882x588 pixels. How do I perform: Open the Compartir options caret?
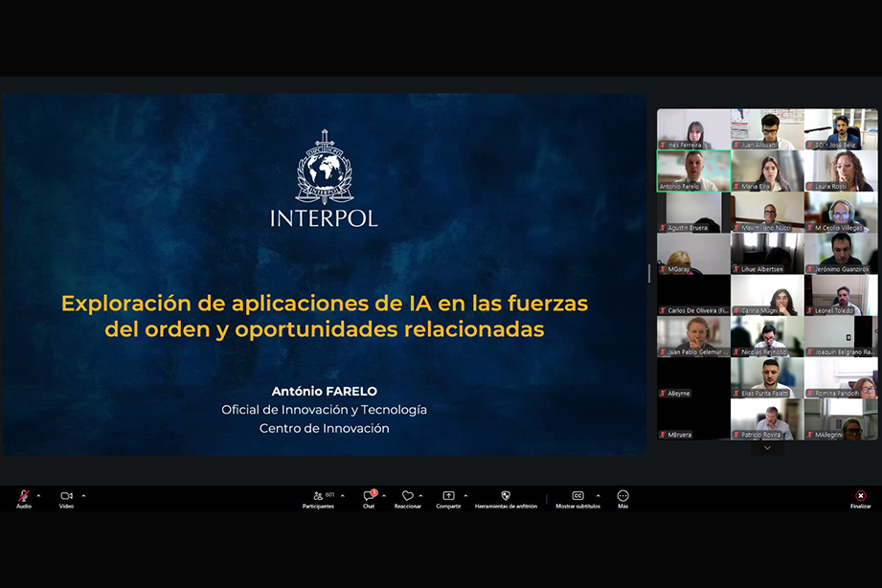tap(465, 495)
